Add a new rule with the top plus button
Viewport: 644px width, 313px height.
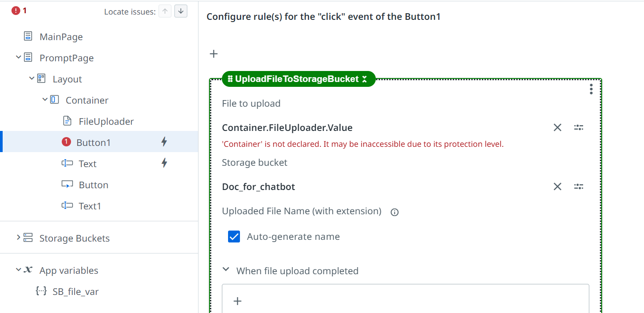pos(214,54)
